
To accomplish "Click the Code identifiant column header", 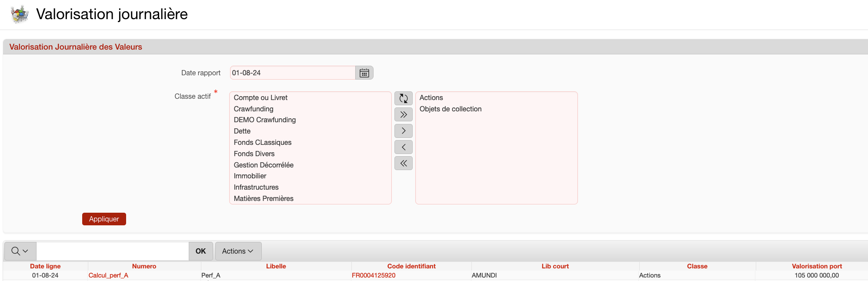I will [x=411, y=266].
